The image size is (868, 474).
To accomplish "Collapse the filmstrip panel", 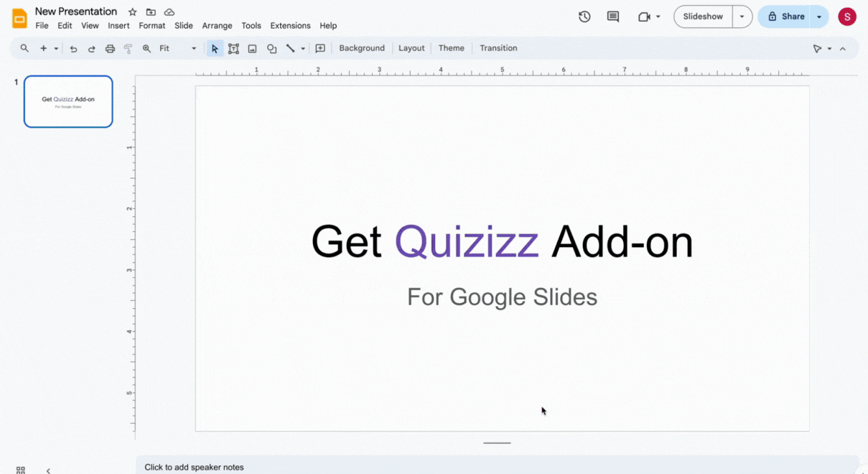I will pyautogui.click(x=48, y=470).
